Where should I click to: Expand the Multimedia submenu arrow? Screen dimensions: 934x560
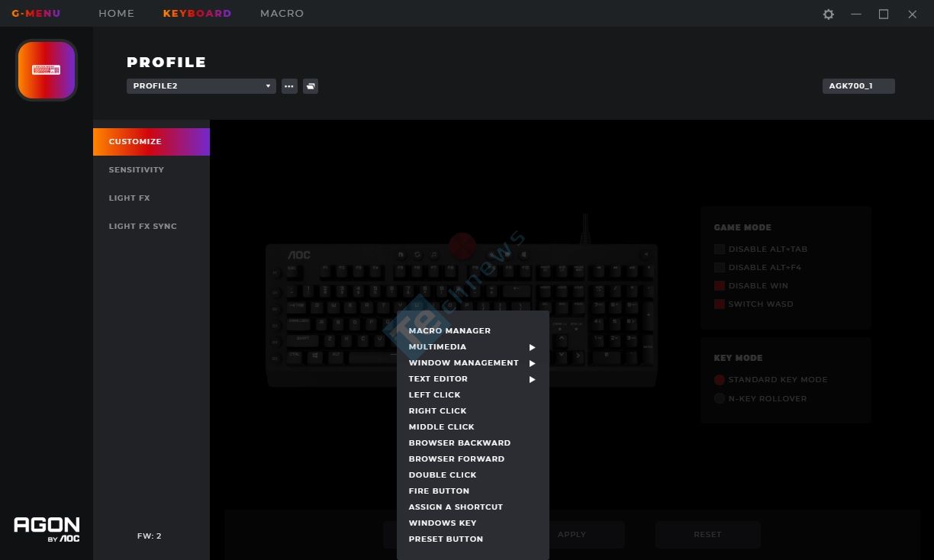click(x=533, y=347)
